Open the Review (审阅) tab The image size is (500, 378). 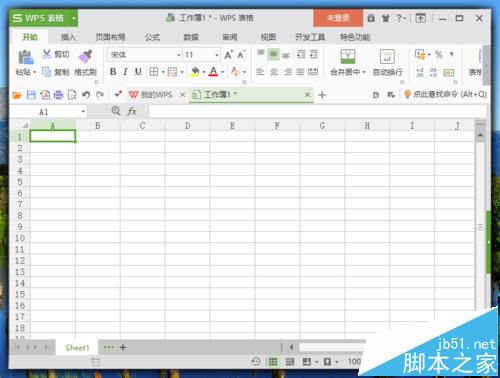230,37
